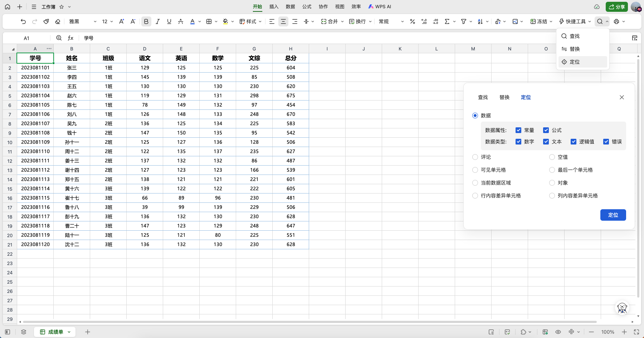Click the green 分享 share button
Screen dimensions: 644x338
[616, 7]
